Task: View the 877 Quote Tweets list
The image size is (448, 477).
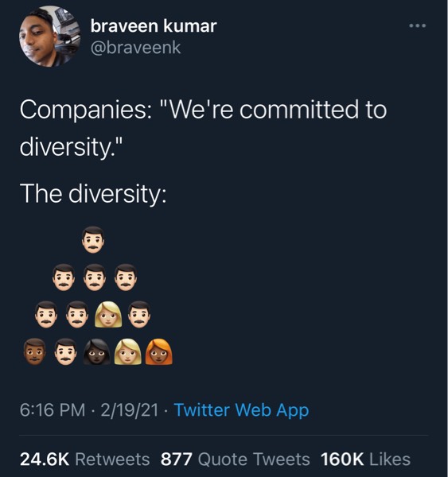Action: coord(235,459)
